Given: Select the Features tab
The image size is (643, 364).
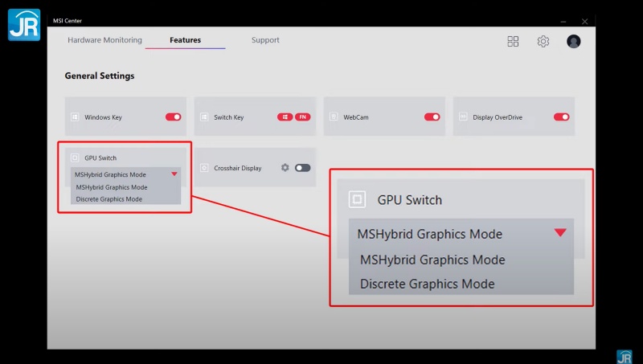Looking at the screenshot, I should pos(185,40).
